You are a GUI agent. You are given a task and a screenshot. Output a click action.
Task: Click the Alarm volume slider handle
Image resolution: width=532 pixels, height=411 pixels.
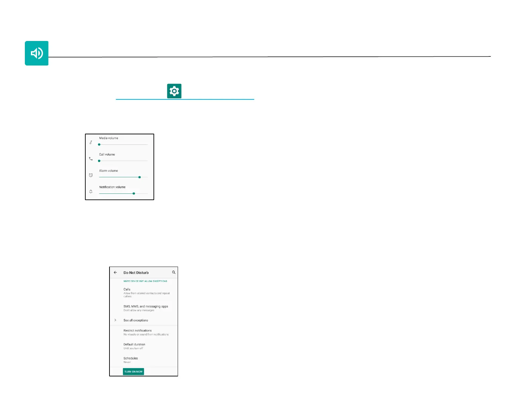point(139,177)
